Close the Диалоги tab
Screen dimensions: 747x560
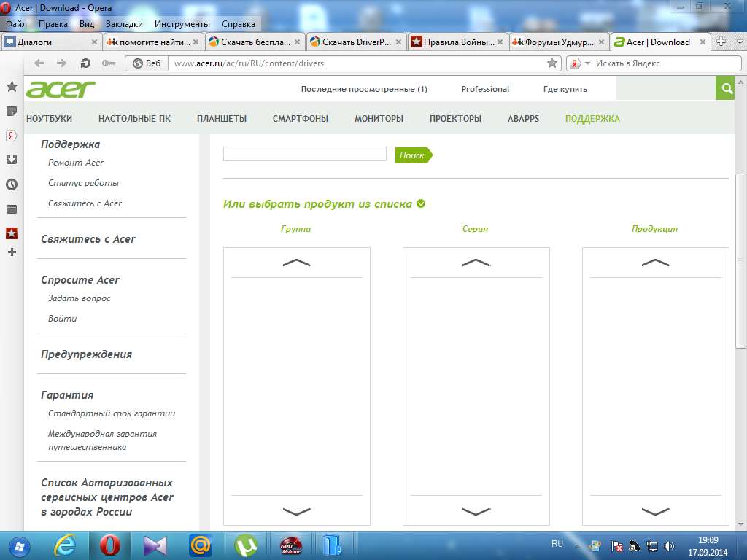pos(94,42)
